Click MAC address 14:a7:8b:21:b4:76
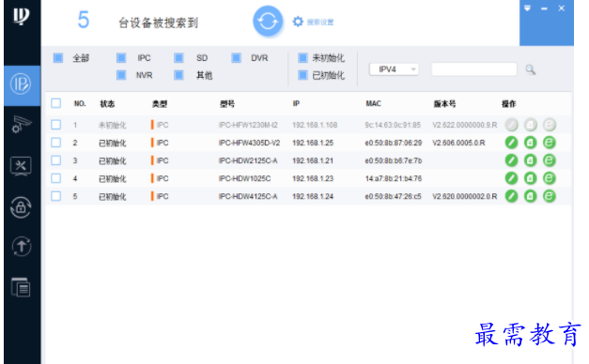This screenshot has width=589, height=364. [394, 178]
